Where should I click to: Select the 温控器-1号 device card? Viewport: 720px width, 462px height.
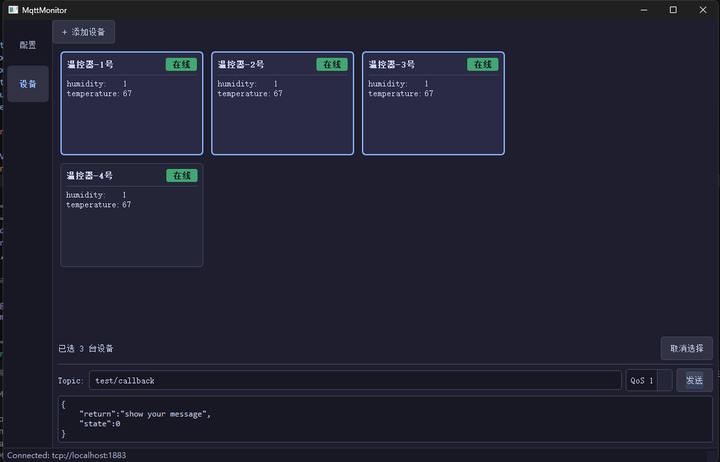(132, 103)
